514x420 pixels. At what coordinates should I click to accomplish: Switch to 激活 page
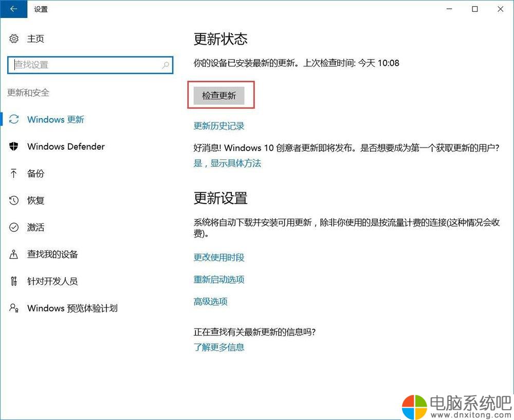coord(35,227)
